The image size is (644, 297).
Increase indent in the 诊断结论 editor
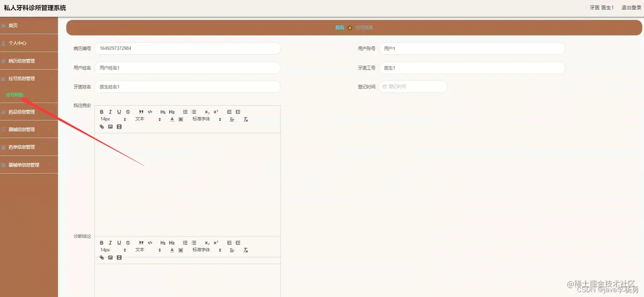[x=238, y=243]
